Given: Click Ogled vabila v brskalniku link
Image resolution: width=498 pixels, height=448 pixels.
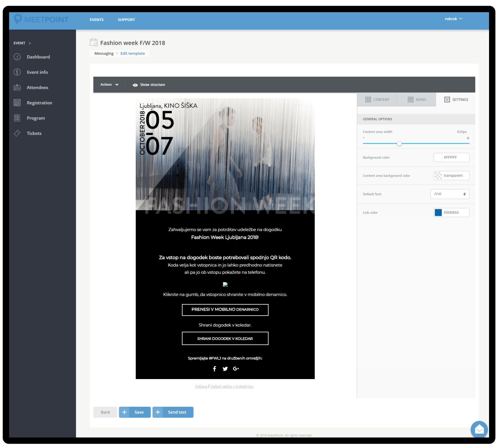Looking at the screenshot, I should pos(232,387).
